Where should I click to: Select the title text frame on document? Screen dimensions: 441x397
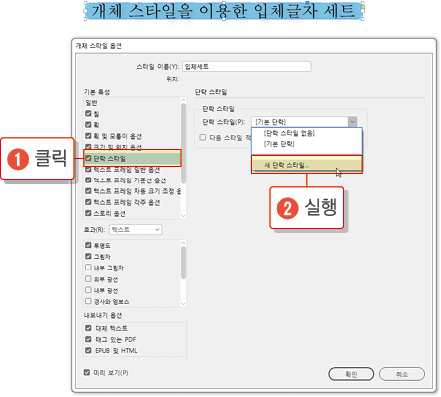(x=224, y=11)
